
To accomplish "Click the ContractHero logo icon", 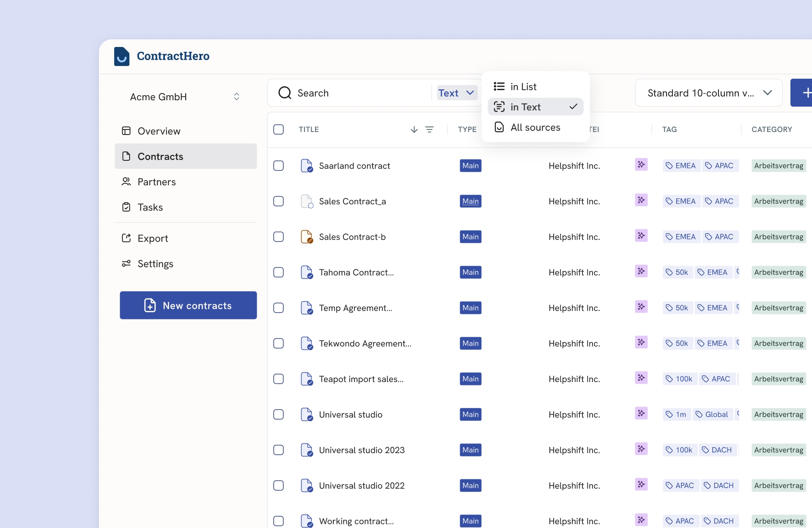I will (x=122, y=56).
